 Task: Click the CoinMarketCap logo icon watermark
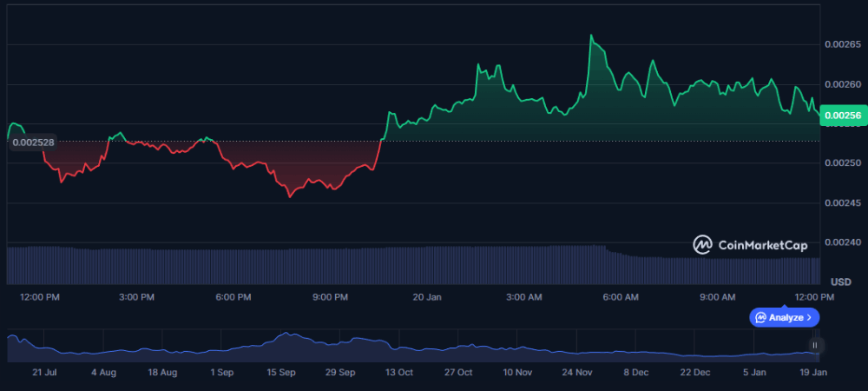[x=703, y=245]
